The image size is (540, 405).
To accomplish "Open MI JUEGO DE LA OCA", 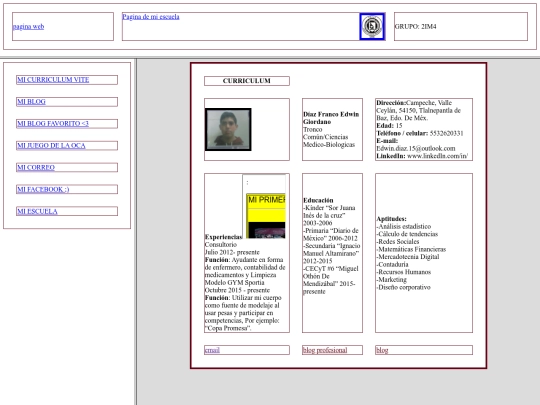I will (51, 145).
